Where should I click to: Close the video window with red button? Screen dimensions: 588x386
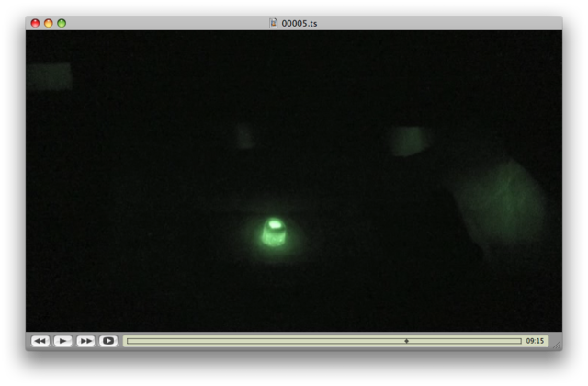click(x=35, y=23)
